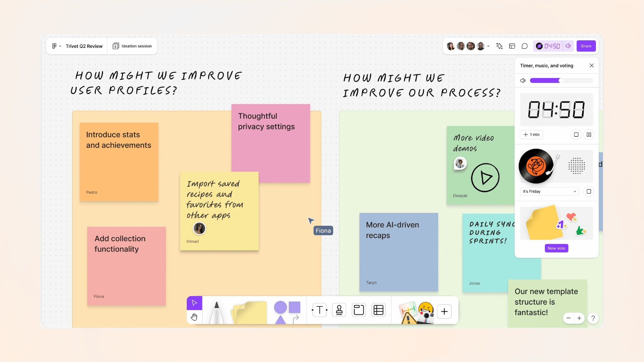Adjust the music volume slider
The image size is (644, 362).
(x=559, y=80)
